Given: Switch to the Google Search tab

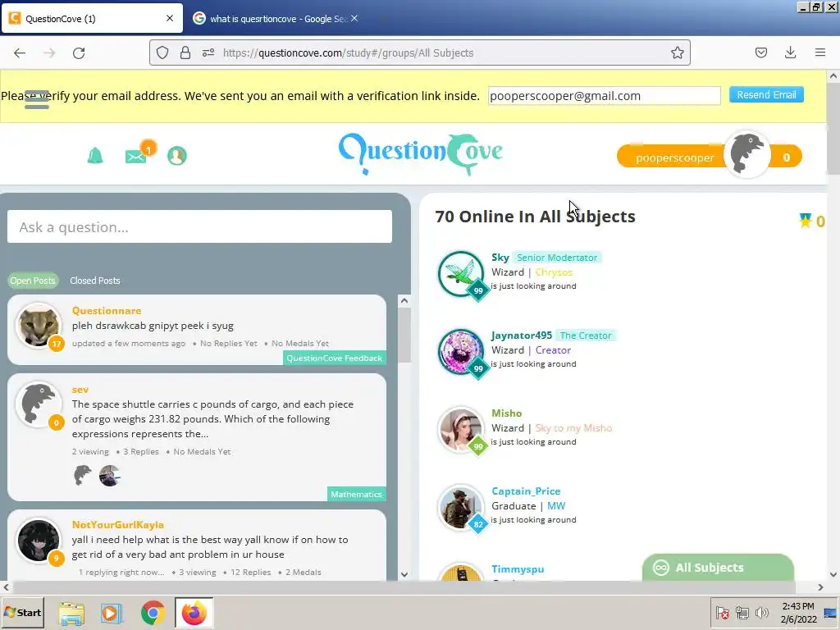Looking at the screenshot, I should coord(276,19).
